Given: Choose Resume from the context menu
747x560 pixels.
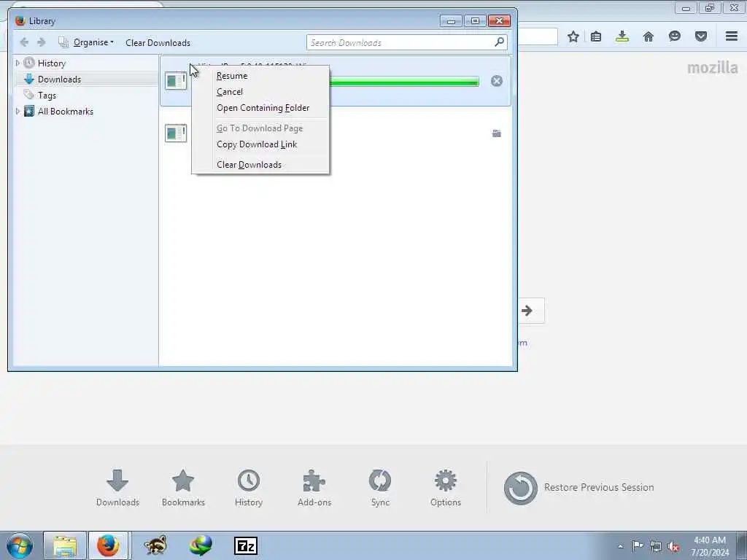Looking at the screenshot, I should [x=231, y=76].
